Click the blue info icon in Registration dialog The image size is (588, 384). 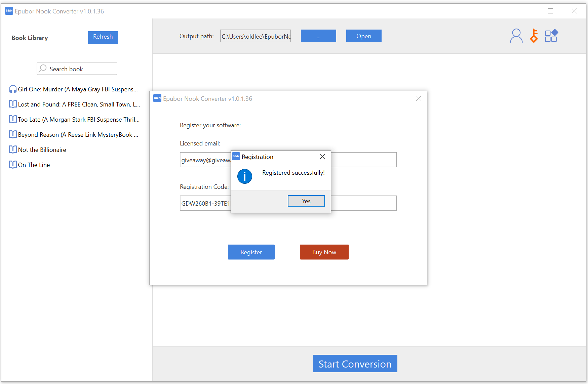point(245,176)
